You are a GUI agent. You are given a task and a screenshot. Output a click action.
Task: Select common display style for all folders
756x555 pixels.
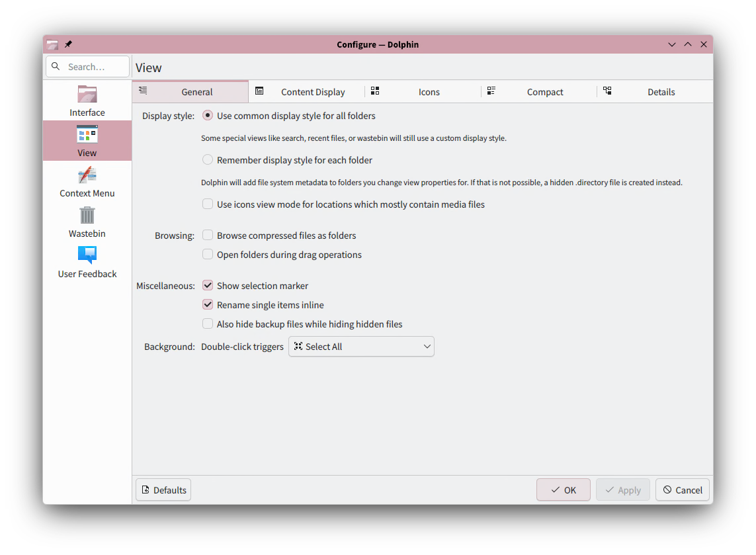208,116
